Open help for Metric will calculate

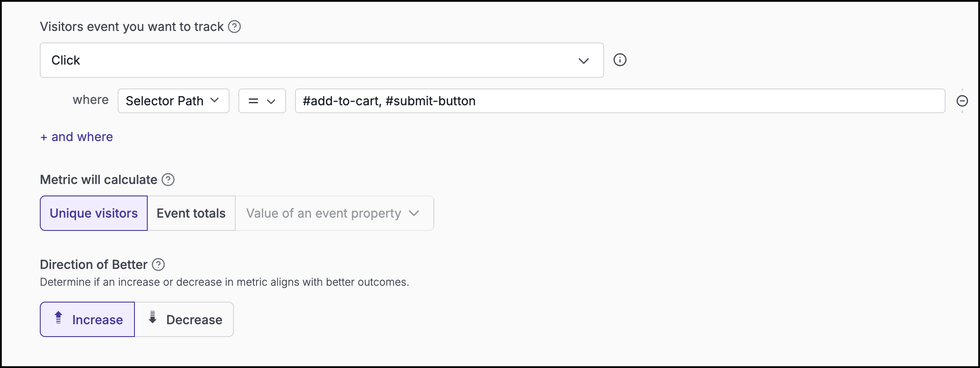(168, 180)
